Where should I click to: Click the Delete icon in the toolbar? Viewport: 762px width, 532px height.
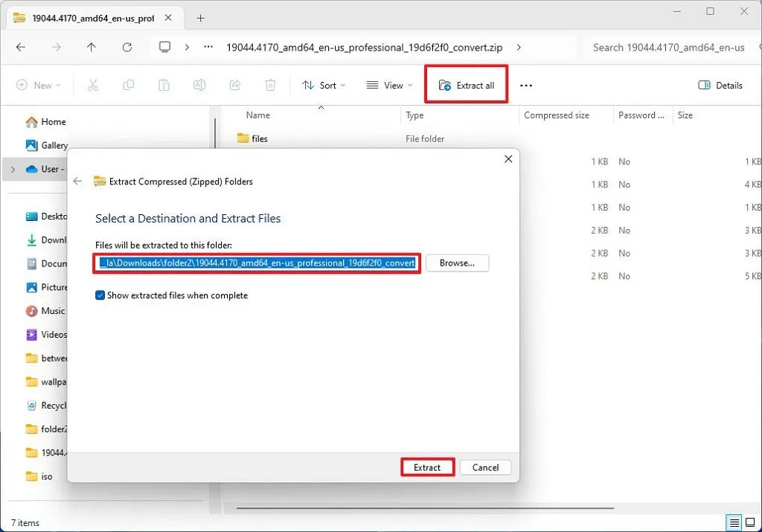tap(270, 85)
